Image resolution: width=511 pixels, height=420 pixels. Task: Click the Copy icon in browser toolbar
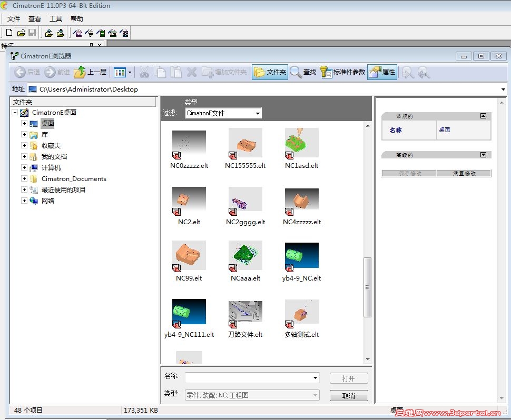point(160,72)
